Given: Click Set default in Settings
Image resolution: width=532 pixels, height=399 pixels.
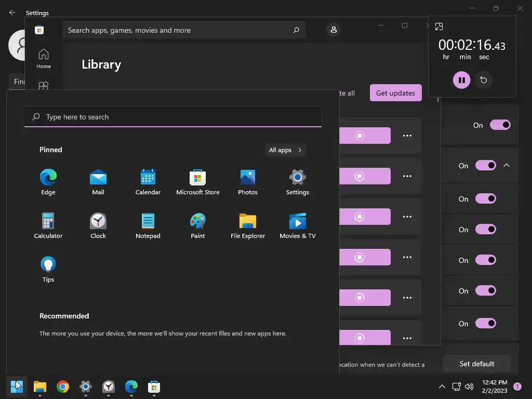Looking at the screenshot, I should click(477, 364).
